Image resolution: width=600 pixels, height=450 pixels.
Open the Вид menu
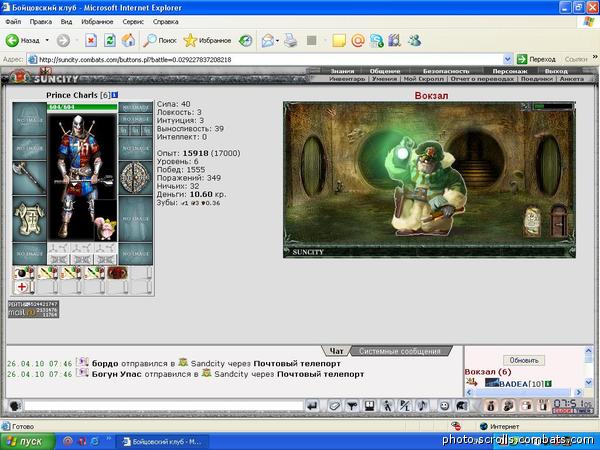tap(66, 22)
